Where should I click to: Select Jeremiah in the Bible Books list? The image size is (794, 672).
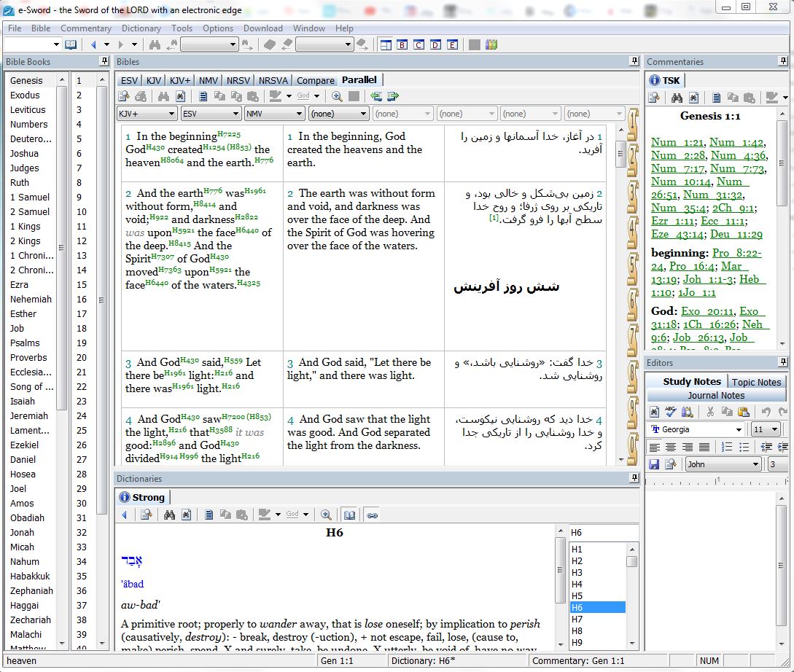point(29,416)
